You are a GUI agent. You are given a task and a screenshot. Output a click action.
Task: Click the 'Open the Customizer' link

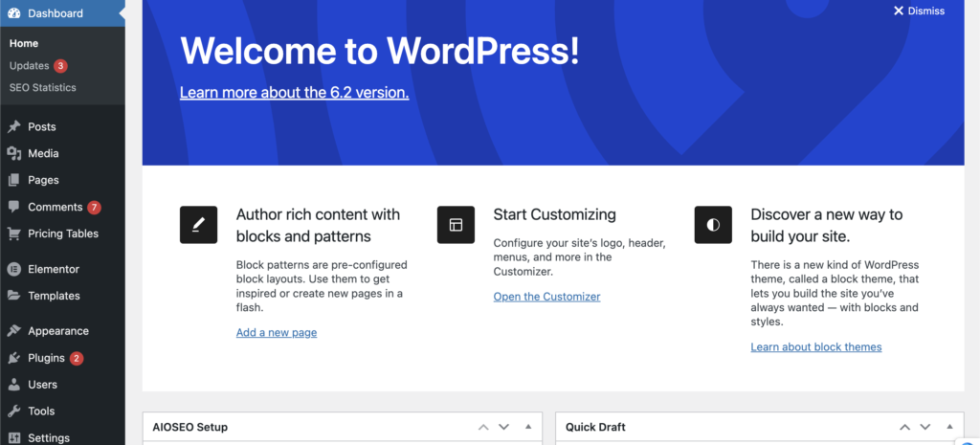[x=546, y=297]
